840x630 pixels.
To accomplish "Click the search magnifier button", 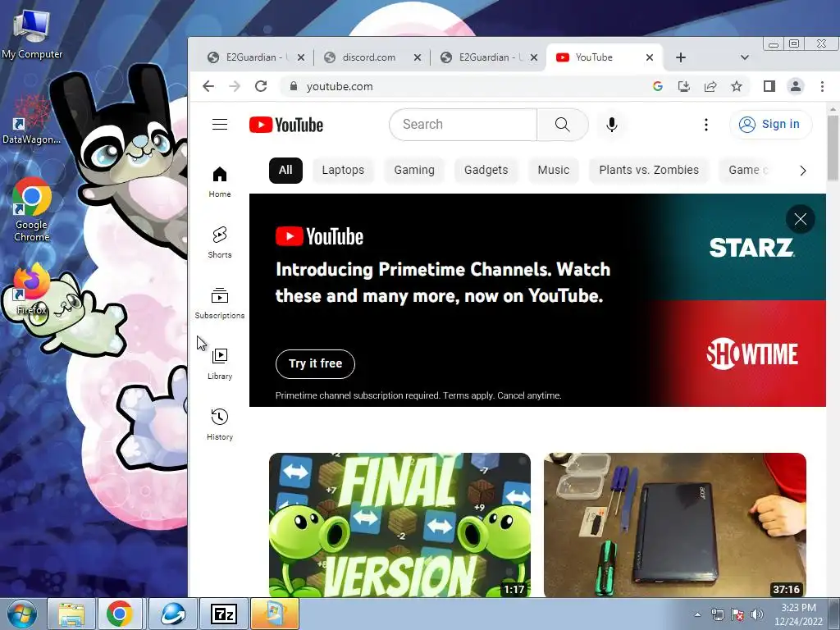I will [562, 125].
